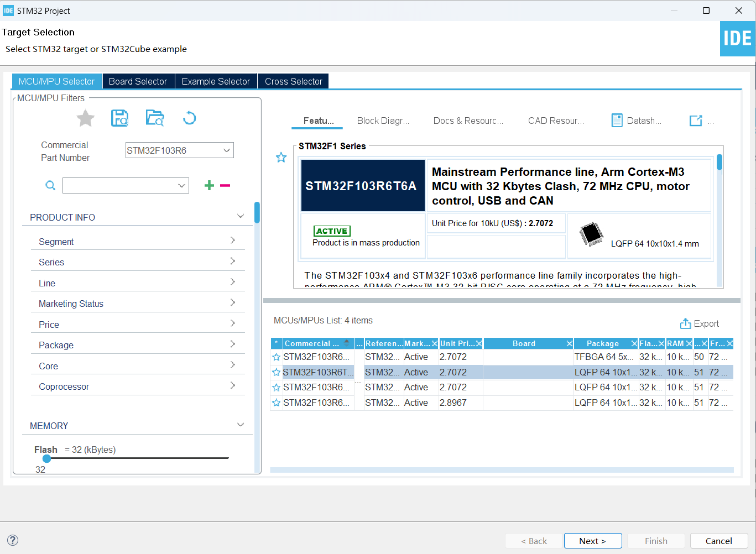Expand the Series filter
The image size is (756, 554).
pos(233,261)
